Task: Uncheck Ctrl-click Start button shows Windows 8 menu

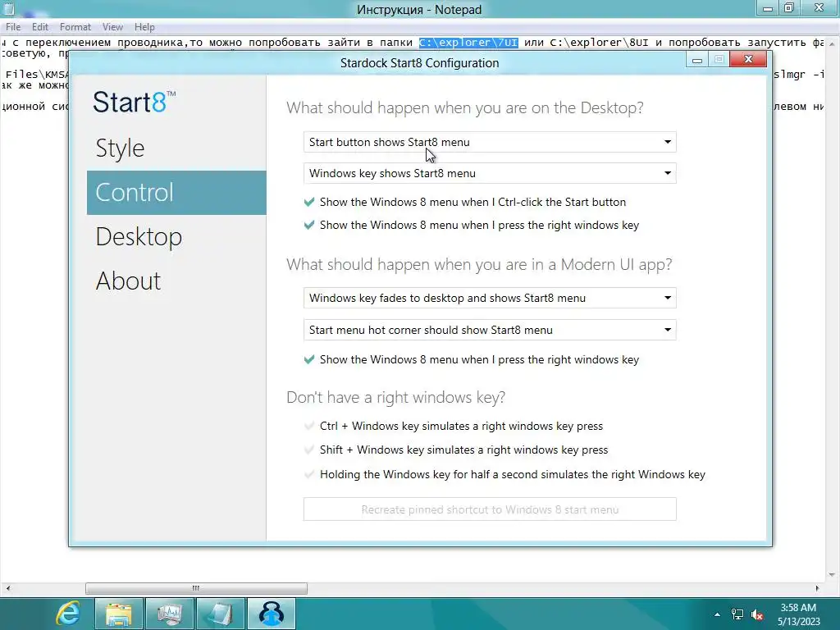Action: (309, 202)
